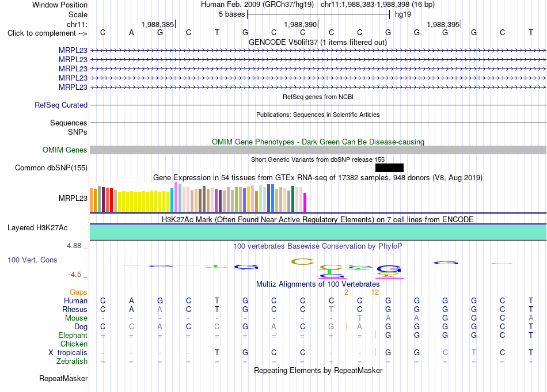Click the orange '2' gap count

(x=346, y=292)
